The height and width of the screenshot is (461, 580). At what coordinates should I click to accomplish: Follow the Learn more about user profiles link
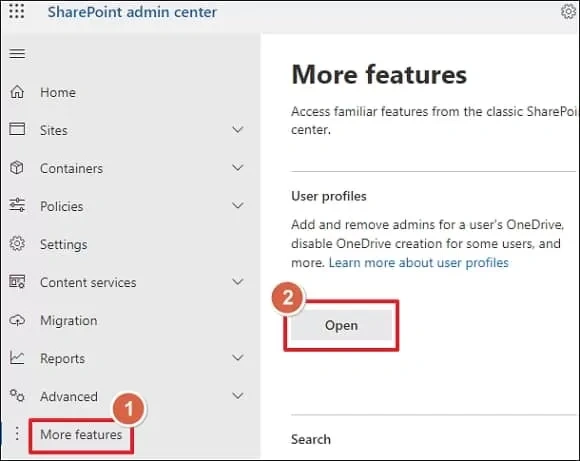418,263
